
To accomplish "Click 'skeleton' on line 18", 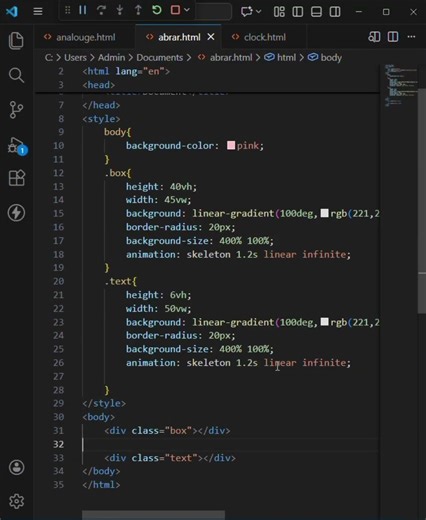I will [208, 254].
